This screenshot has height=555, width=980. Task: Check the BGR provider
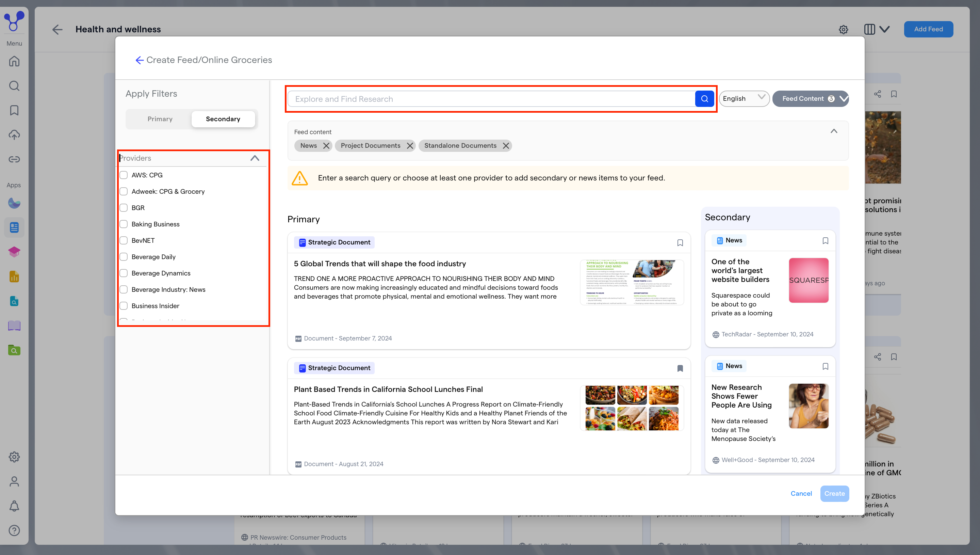point(124,208)
